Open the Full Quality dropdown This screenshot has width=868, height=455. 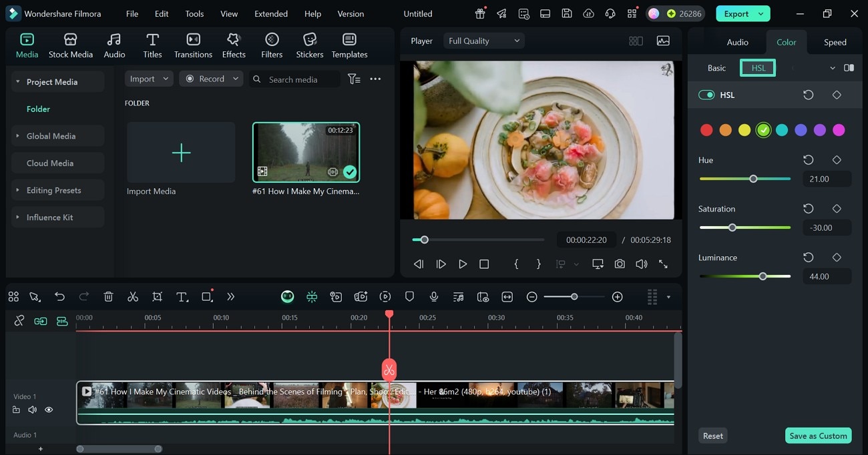(x=483, y=41)
